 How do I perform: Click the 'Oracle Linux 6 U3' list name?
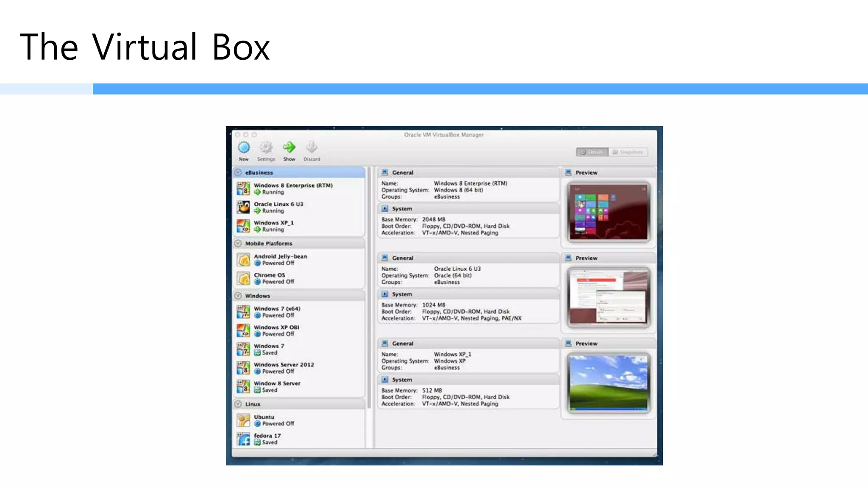[278, 204]
